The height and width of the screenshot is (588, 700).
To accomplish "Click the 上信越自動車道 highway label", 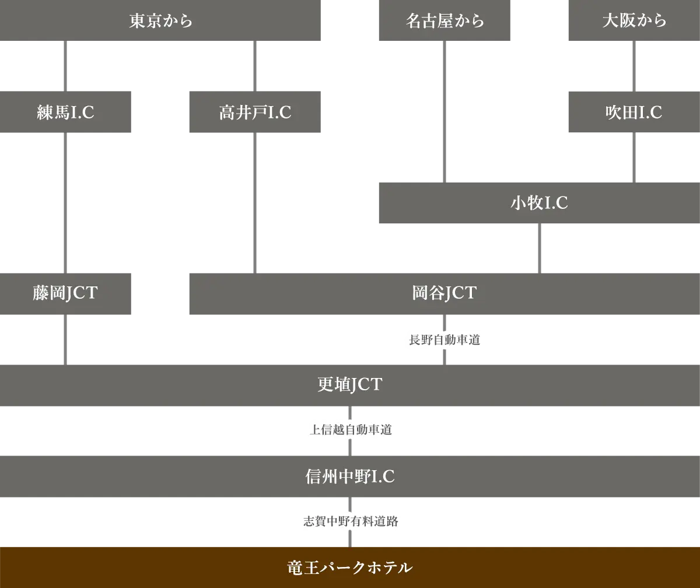I will click(350, 430).
